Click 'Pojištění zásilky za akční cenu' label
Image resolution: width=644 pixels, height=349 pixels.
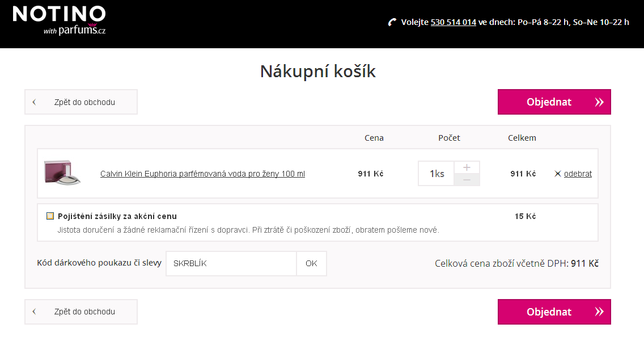(x=117, y=216)
